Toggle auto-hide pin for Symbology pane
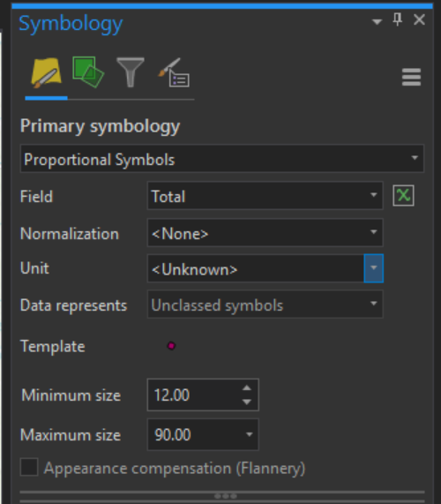 (398, 20)
